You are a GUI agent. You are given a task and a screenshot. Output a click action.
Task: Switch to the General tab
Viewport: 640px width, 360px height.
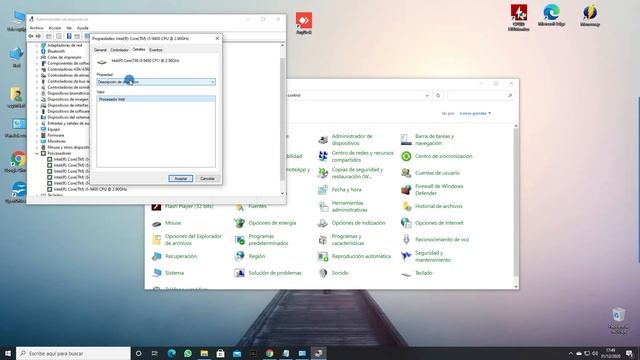pos(100,50)
